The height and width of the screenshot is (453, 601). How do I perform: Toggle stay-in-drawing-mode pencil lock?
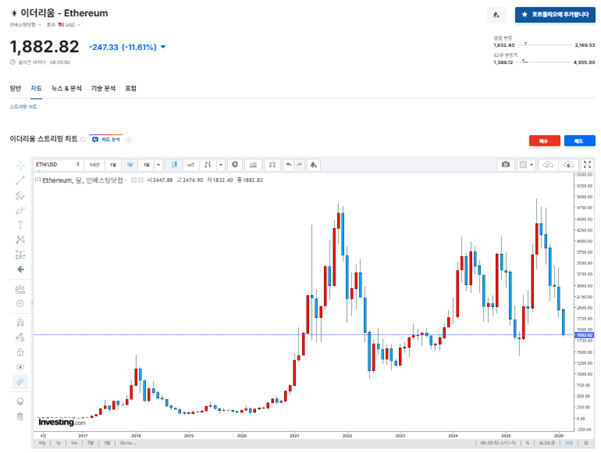pyautogui.click(x=20, y=337)
